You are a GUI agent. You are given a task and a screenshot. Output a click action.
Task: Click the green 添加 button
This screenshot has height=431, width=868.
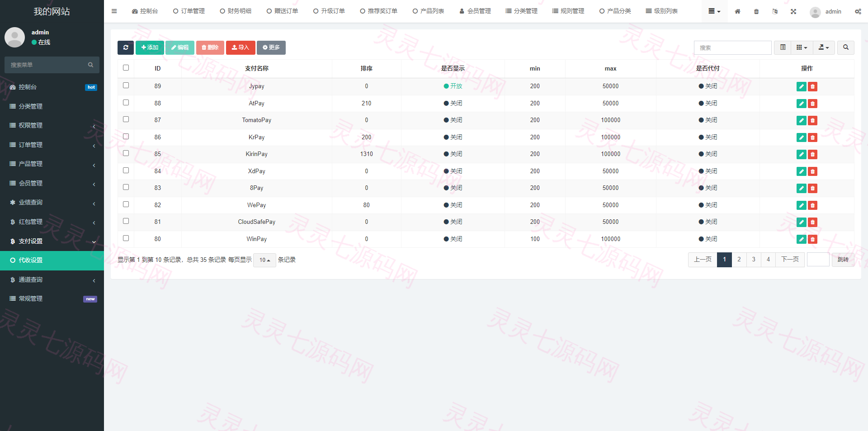click(x=150, y=47)
